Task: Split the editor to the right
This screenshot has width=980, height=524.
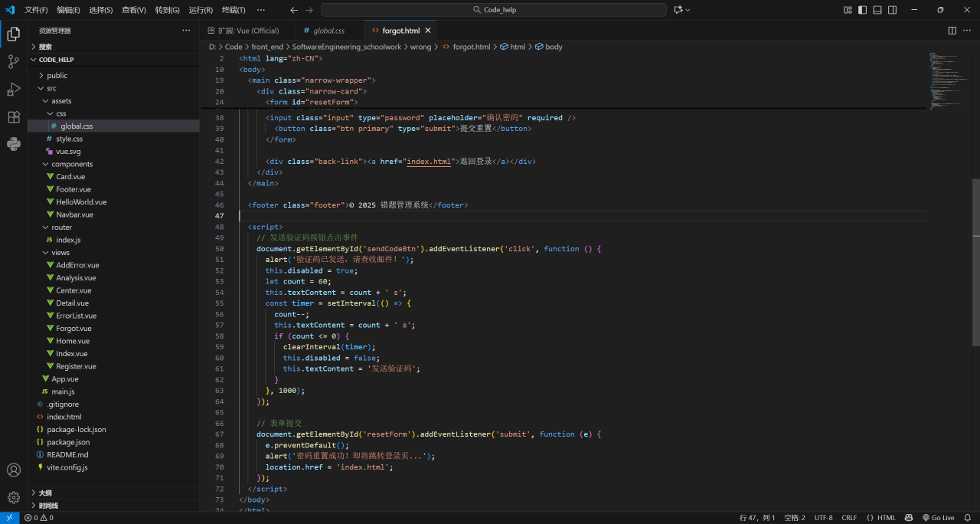Action: tap(952, 31)
